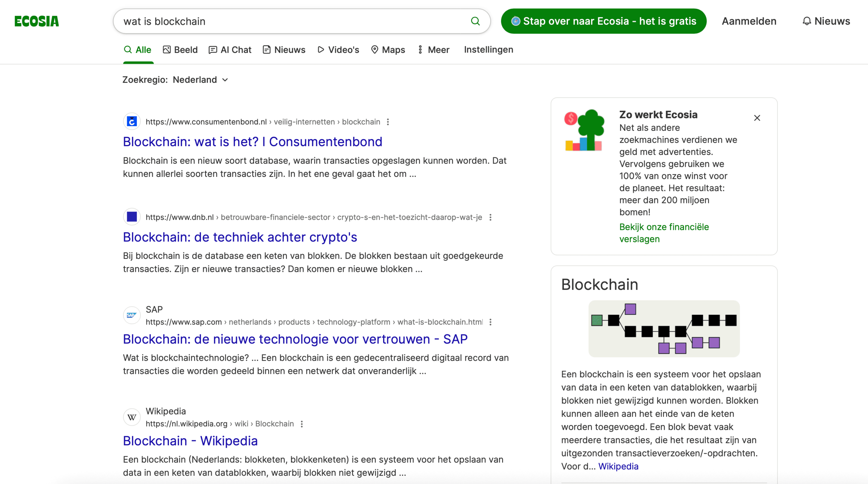868x484 pixels.
Task: Click the SAP favicon
Action: click(132, 315)
